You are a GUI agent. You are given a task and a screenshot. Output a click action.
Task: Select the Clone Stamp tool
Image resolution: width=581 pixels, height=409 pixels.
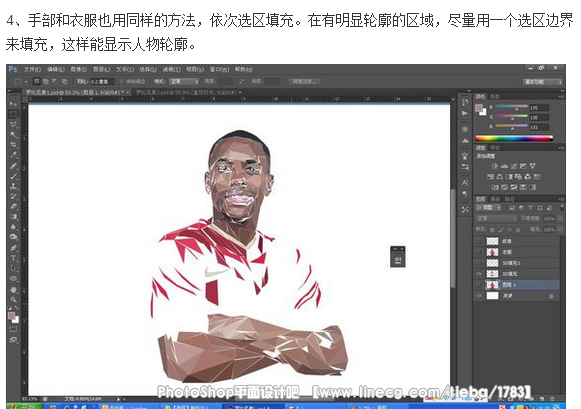(x=13, y=186)
